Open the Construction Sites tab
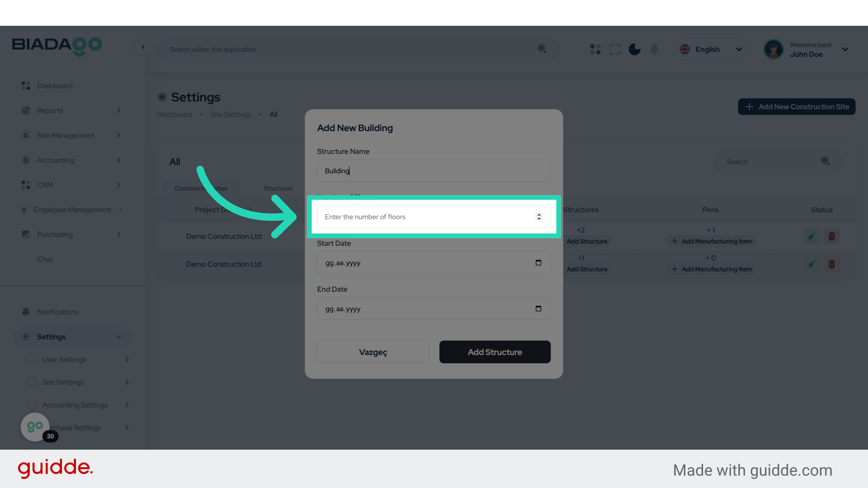The width and height of the screenshot is (868, 488). [201, 188]
